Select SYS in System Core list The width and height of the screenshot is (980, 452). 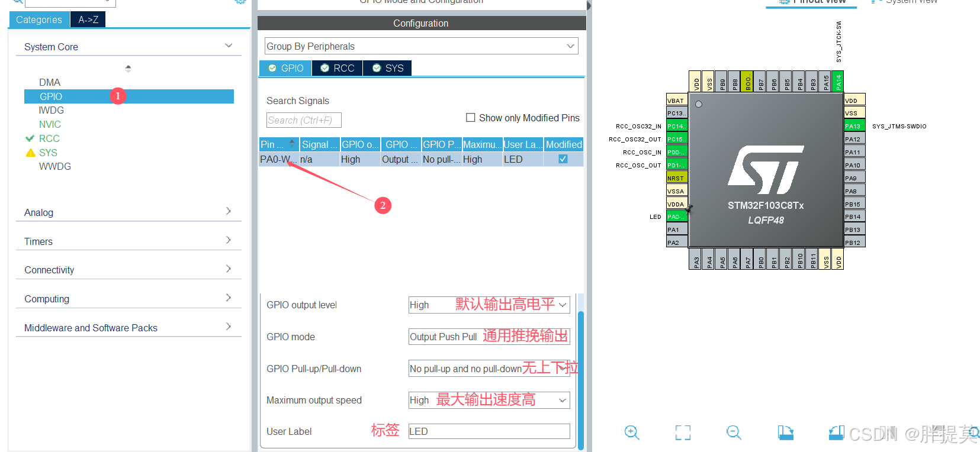click(x=48, y=153)
